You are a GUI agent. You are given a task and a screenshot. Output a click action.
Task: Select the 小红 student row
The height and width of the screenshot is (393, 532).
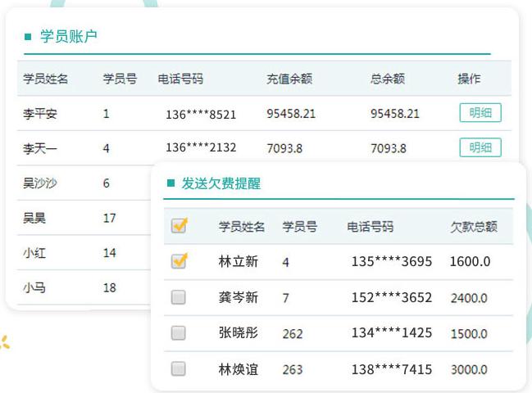(x=34, y=253)
